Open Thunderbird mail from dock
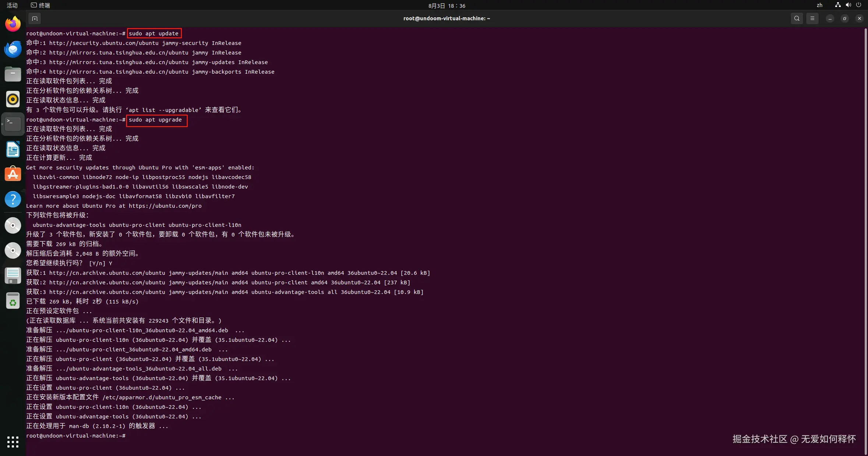The height and width of the screenshot is (456, 868). pos(13,49)
